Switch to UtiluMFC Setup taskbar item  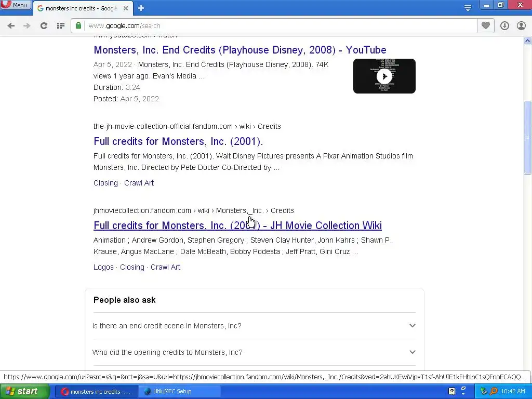click(x=180, y=392)
